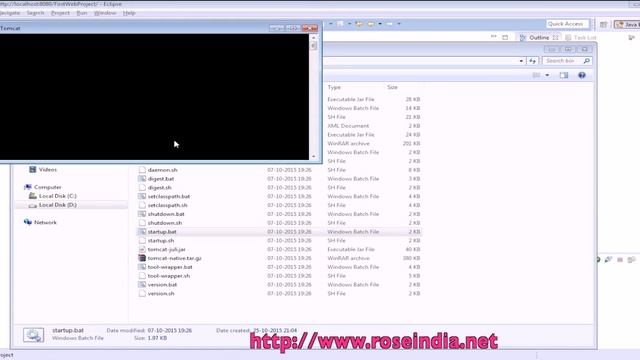
Task: Select the version.bat file
Action: (x=162, y=285)
